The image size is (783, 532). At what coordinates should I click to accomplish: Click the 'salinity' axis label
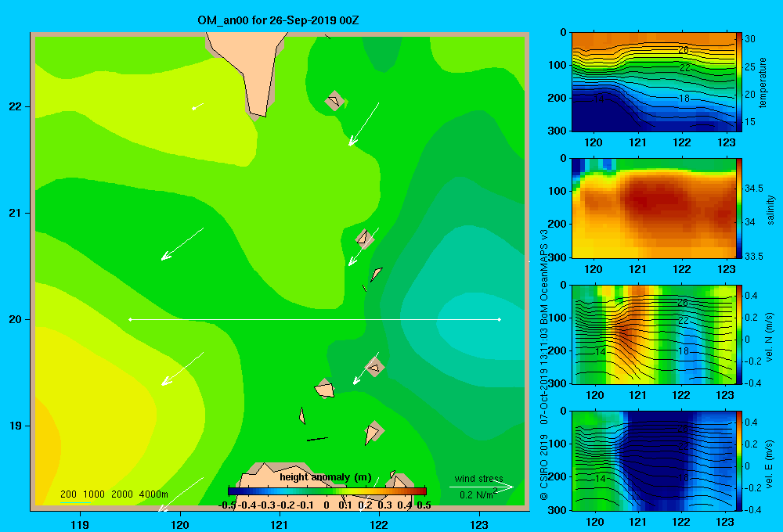coord(770,210)
